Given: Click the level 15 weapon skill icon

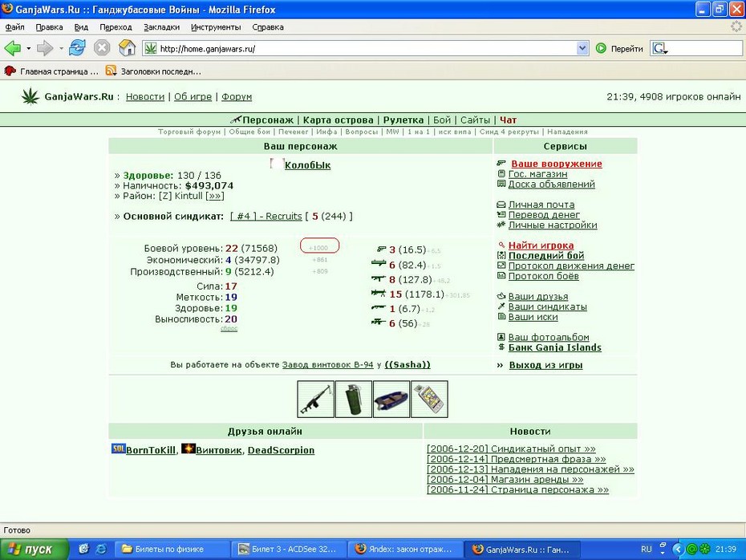Looking at the screenshot, I should (x=379, y=294).
